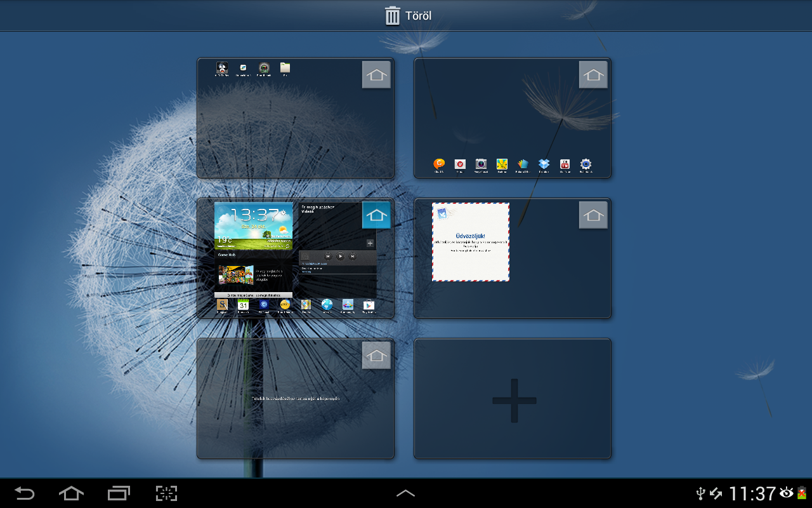Tap the battery indicator icon
The width and height of the screenshot is (812, 508).
pos(802,493)
